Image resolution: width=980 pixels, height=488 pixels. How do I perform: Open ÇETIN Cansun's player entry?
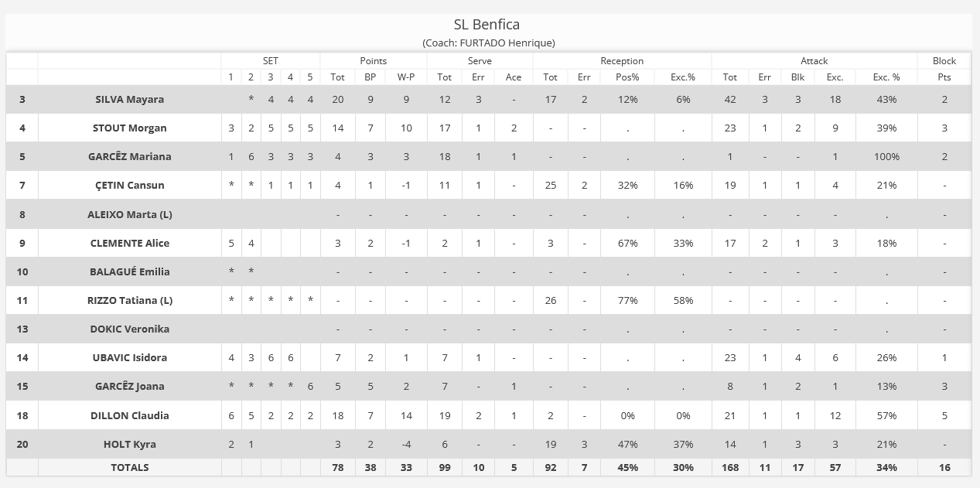coord(129,186)
